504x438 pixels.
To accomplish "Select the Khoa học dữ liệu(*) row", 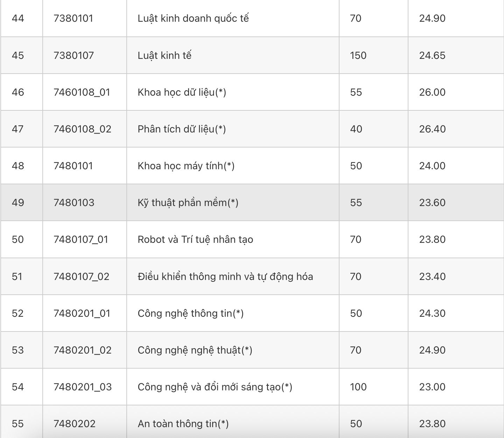I will (x=252, y=92).
